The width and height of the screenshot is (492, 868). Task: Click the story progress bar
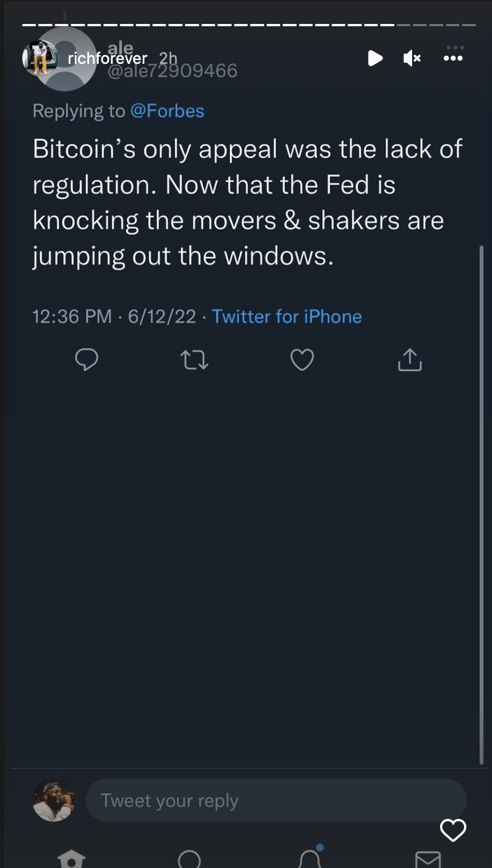[x=249, y=25]
